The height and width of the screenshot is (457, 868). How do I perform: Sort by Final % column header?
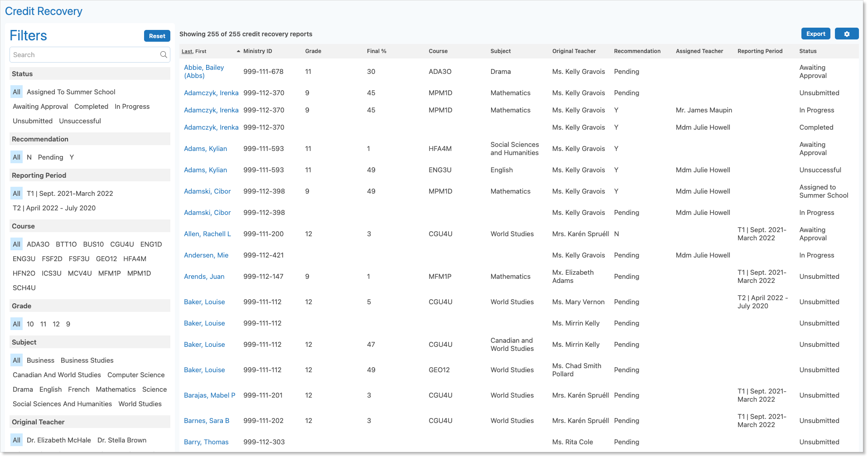[376, 51]
